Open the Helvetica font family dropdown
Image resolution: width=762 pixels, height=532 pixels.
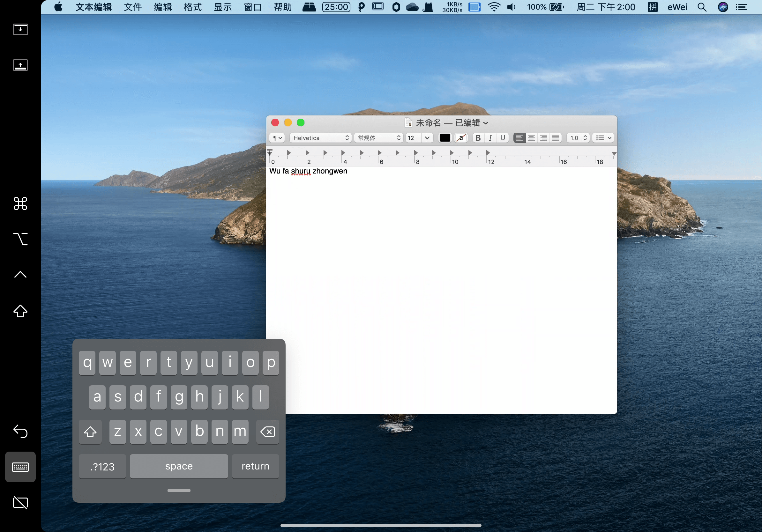click(x=320, y=138)
